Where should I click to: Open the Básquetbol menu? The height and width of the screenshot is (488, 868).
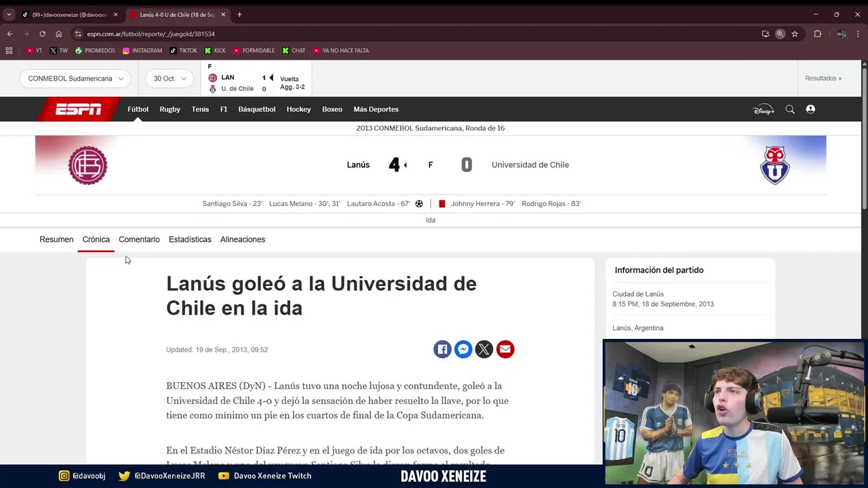(256, 109)
